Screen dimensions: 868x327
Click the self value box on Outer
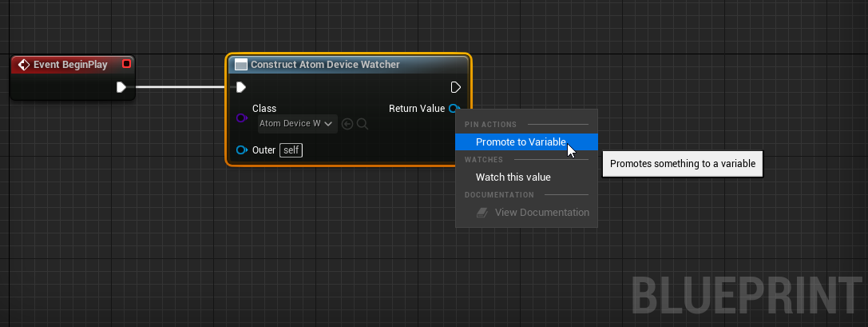pyautogui.click(x=291, y=150)
